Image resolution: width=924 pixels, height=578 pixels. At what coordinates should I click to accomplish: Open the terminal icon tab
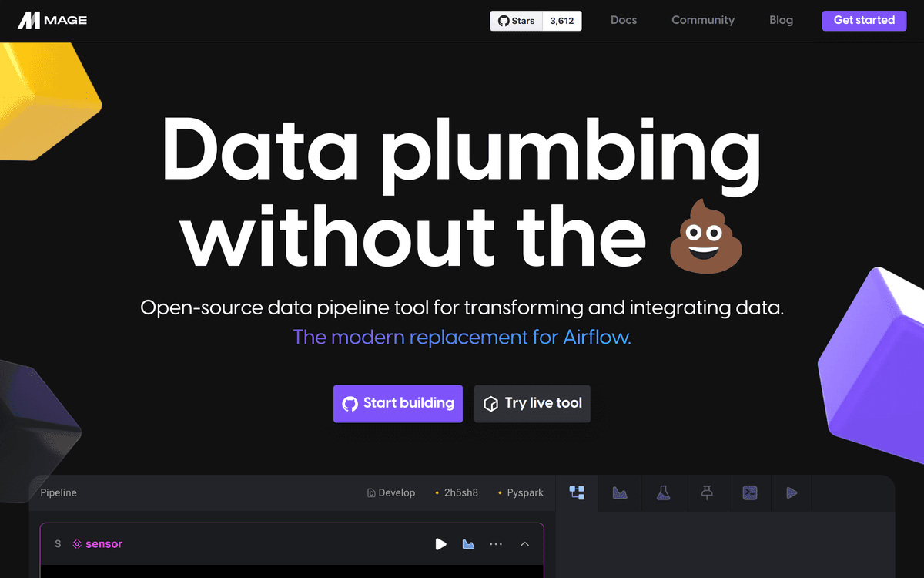coord(748,492)
